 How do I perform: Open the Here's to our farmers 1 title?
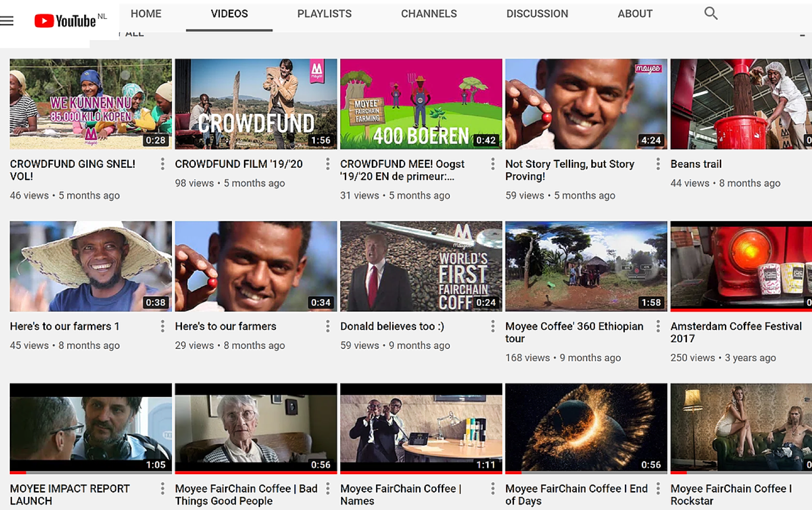(64, 326)
